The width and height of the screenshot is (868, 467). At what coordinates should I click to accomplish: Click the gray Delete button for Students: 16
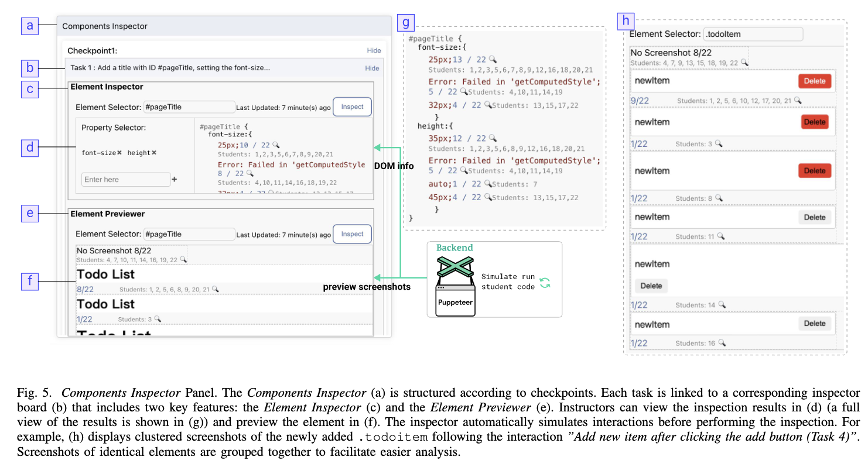point(814,324)
